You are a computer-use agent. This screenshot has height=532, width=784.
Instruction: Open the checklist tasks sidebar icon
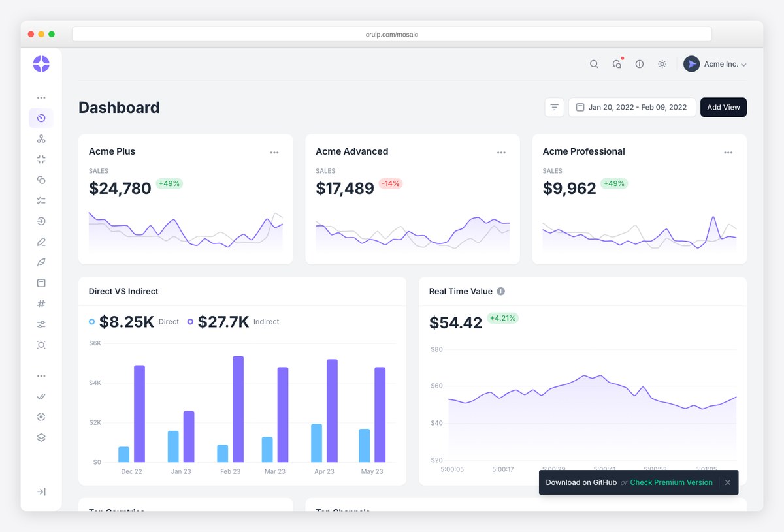(x=41, y=200)
